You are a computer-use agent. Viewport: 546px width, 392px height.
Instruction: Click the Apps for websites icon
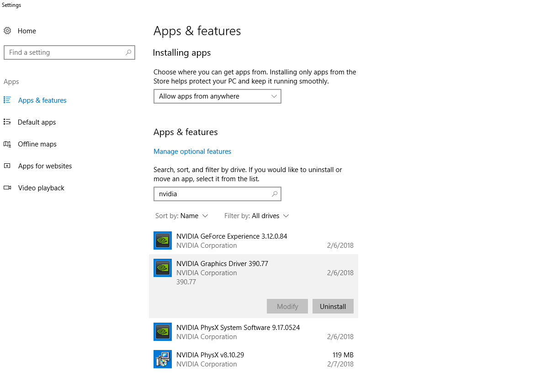click(x=7, y=166)
